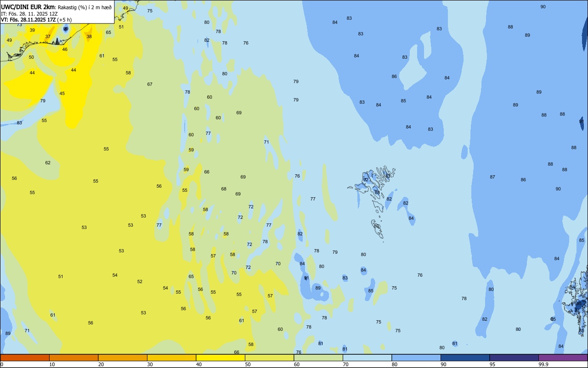The width and height of the screenshot is (588, 368).
Task: Pick the bright yellow 40–50 legend swatch
Action: [x=220, y=357]
